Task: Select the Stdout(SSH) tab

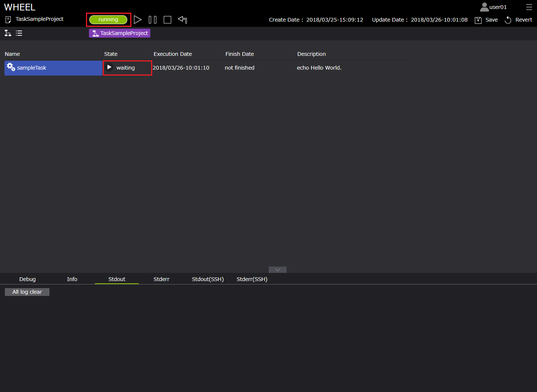Action: (x=208, y=279)
